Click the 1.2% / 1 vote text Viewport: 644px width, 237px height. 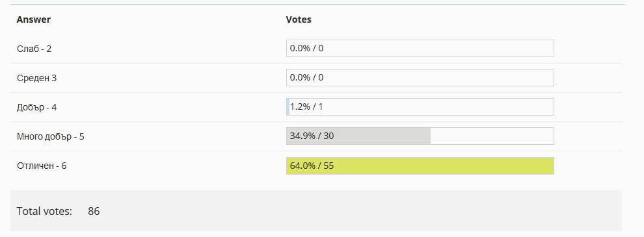point(306,106)
